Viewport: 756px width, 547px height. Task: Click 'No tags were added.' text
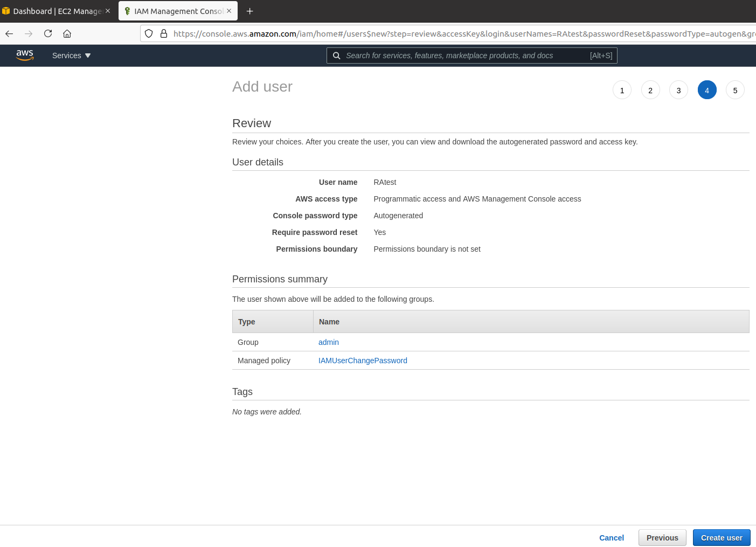coord(267,412)
